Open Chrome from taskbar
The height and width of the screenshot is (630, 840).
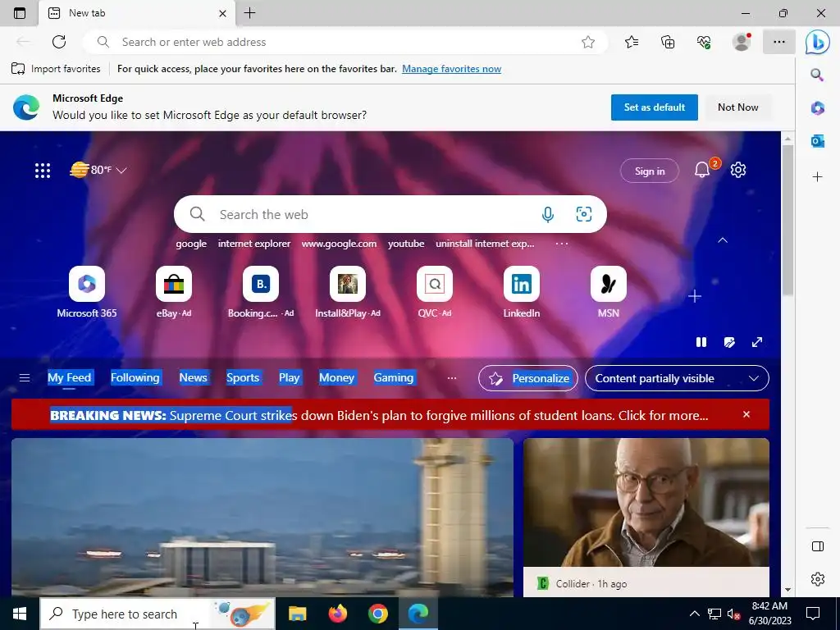click(x=377, y=614)
